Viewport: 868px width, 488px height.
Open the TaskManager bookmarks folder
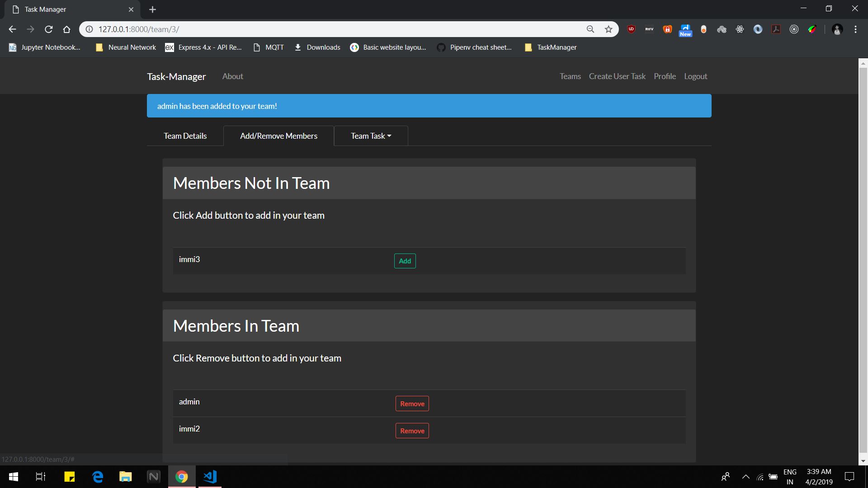pyautogui.click(x=550, y=47)
